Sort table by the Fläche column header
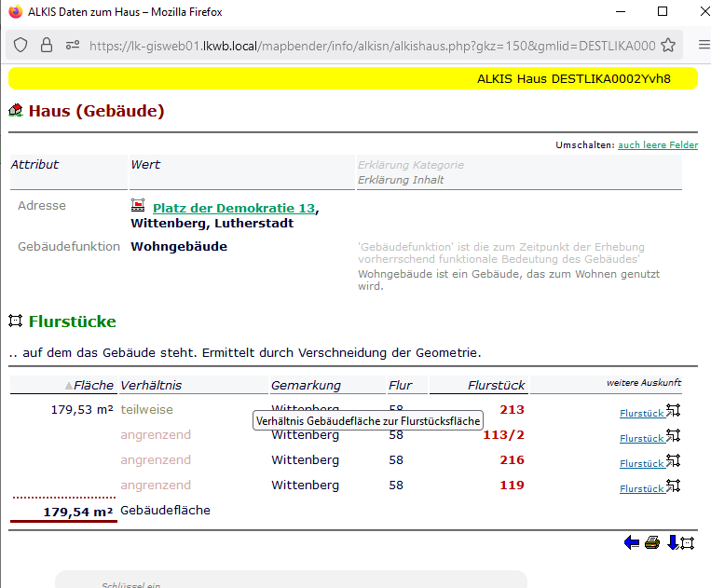This screenshot has height=588, width=711. tap(92, 386)
